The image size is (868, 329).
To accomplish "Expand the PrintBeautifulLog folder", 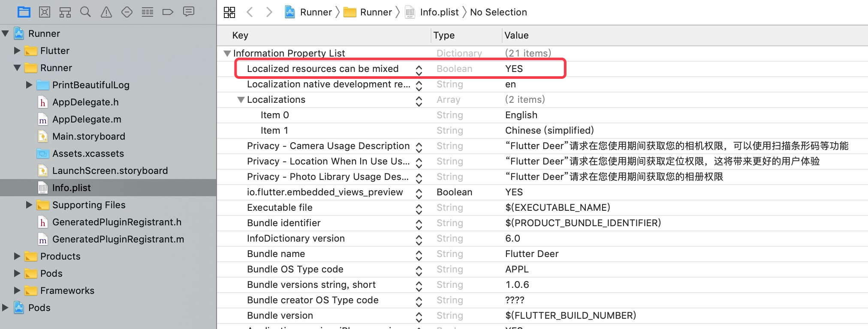I will click(29, 85).
